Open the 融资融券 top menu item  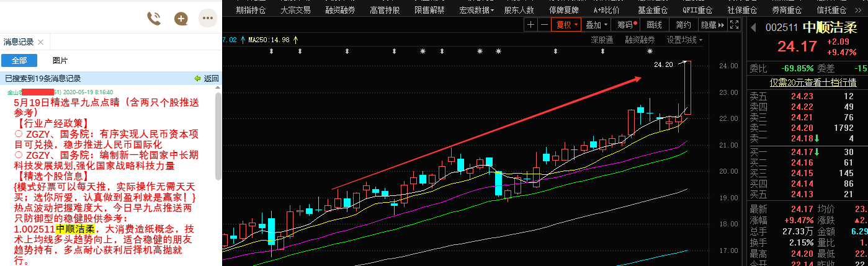tap(340, 10)
